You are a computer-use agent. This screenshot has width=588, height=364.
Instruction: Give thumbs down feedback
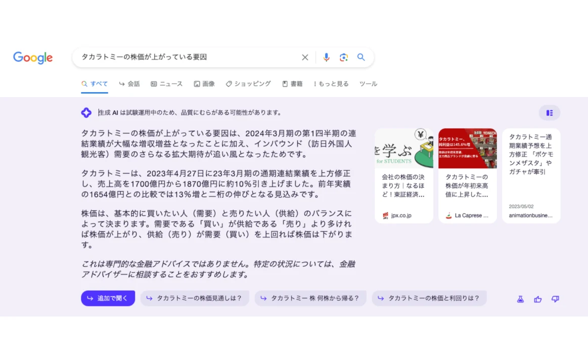coord(555,299)
